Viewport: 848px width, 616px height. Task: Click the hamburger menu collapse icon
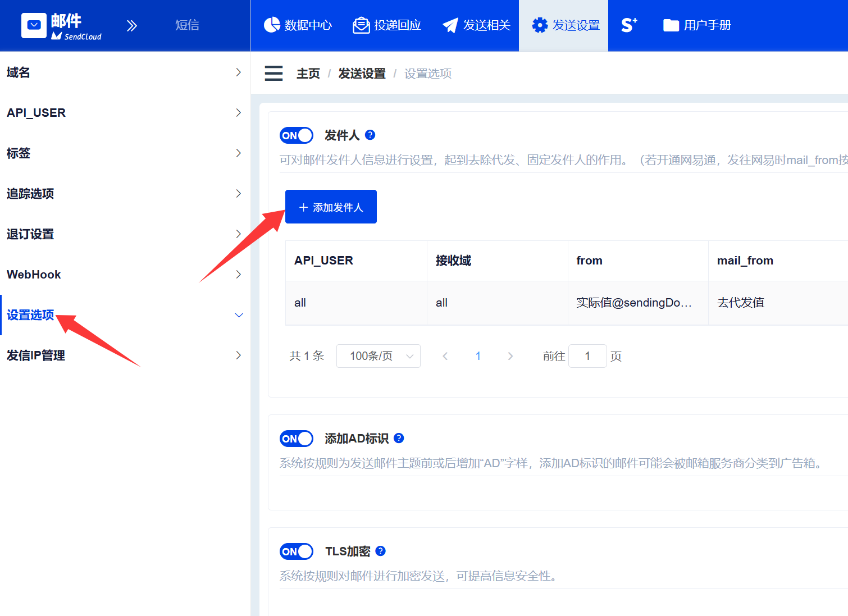click(x=273, y=74)
